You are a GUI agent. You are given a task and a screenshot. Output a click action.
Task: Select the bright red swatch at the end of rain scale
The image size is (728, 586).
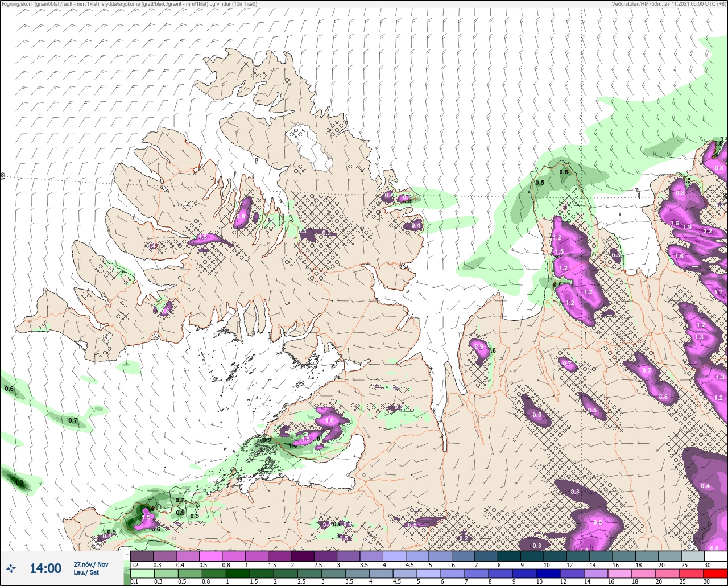coord(715,573)
